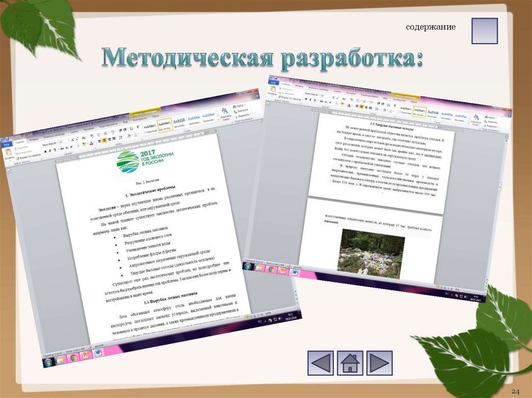
Task: Pick text highlight color in left Word window
Action: click(85, 144)
